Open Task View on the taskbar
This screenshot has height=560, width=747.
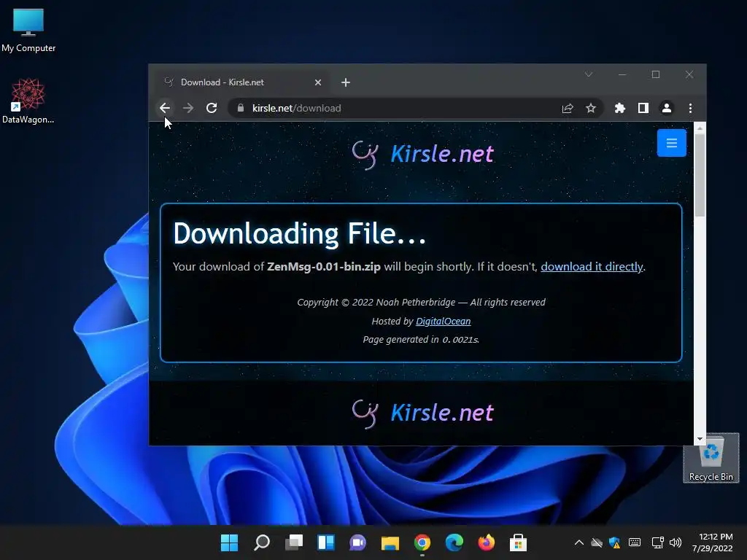tap(294, 542)
